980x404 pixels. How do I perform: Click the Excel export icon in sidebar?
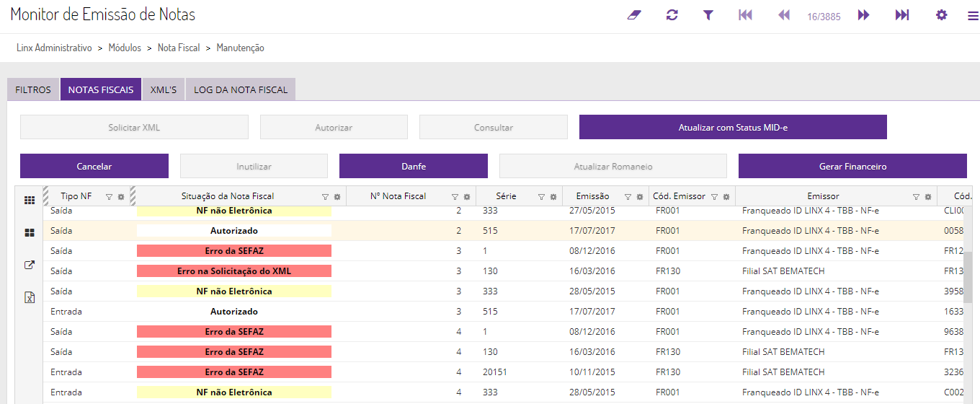click(30, 297)
